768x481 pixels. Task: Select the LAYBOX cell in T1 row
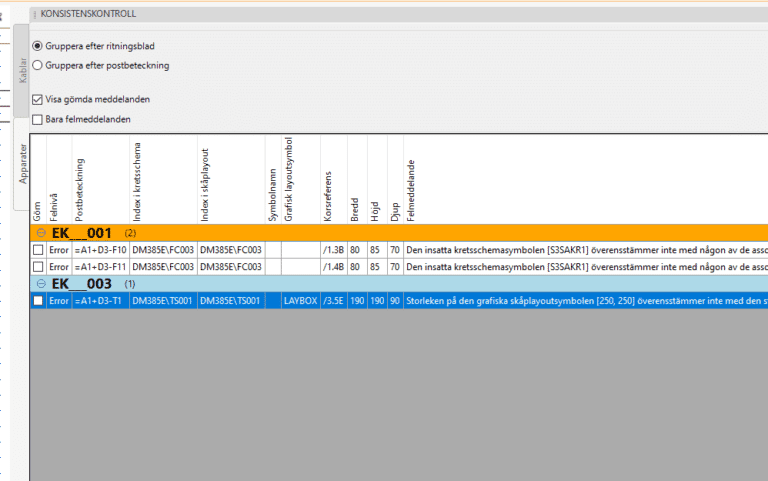click(300, 301)
